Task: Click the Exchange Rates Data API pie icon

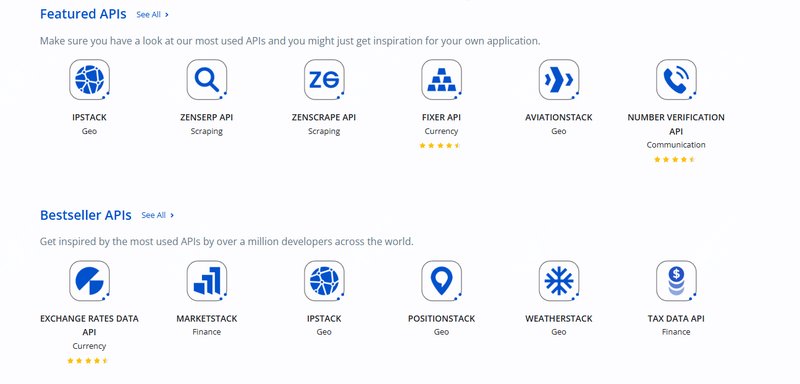Action: (x=89, y=281)
